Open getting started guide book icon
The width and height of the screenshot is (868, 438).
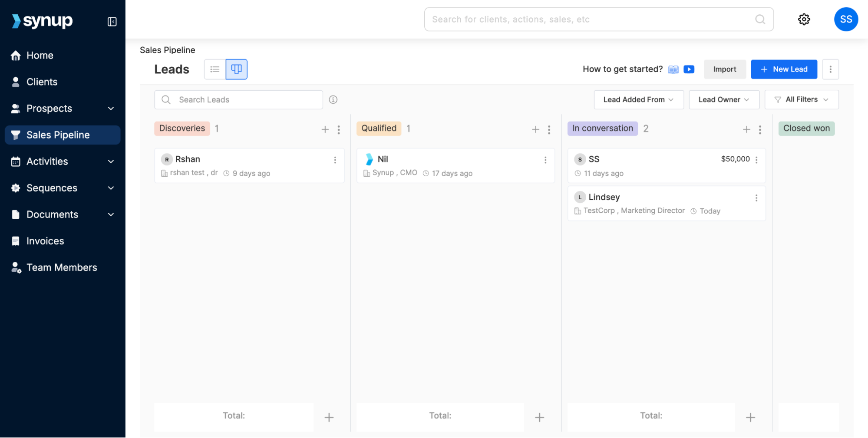point(673,69)
